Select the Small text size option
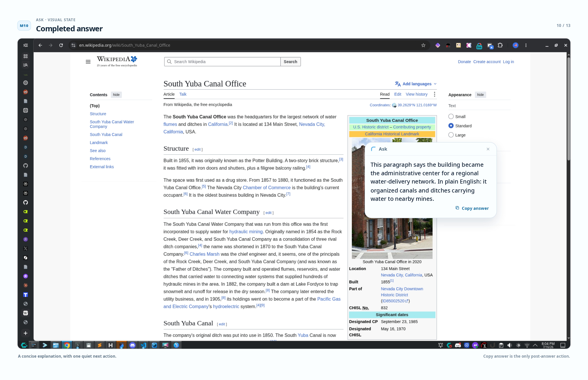The height and width of the screenshot is (380, 588). [451, 117]
